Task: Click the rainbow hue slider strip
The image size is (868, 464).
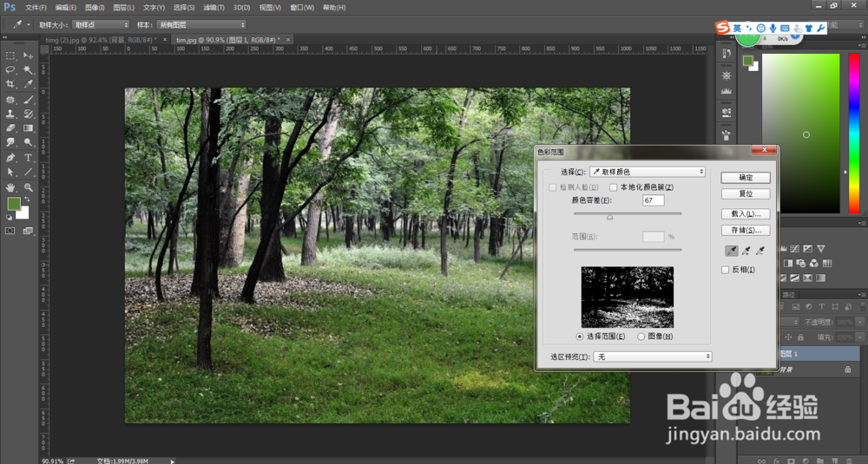Action: click(x=854, y=134)
